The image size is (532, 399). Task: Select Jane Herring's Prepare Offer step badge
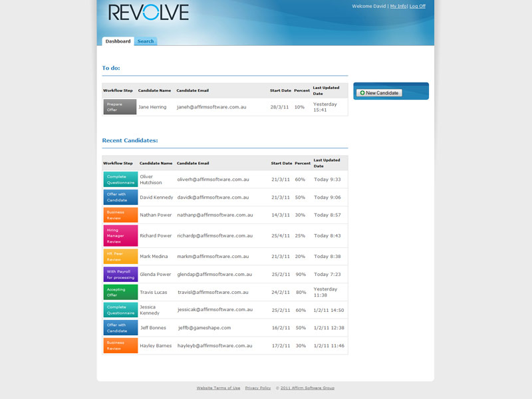pyautogui.click(x=120, y=107)
